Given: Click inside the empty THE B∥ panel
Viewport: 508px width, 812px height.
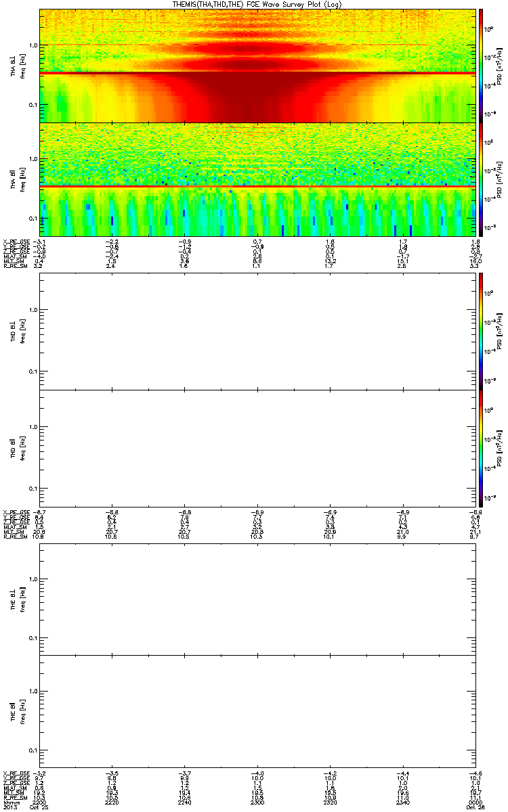Looking at the screenshot, I should click(x=256, y=713).
